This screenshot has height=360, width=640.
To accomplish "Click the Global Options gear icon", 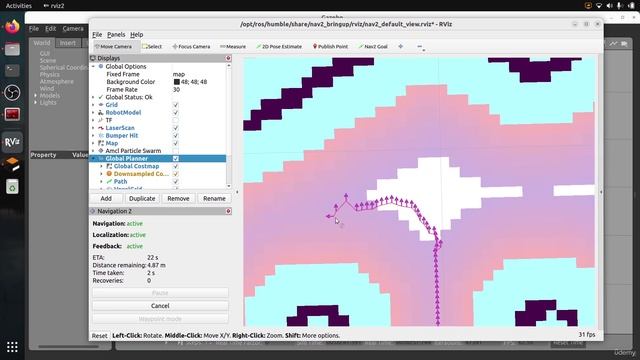I will pos(101,67).
